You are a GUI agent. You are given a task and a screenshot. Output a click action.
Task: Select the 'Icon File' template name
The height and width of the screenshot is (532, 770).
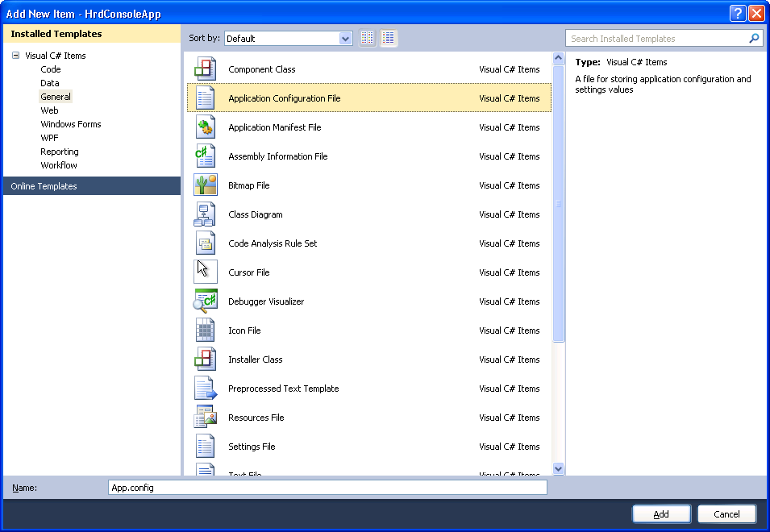(x=244, y=330)
